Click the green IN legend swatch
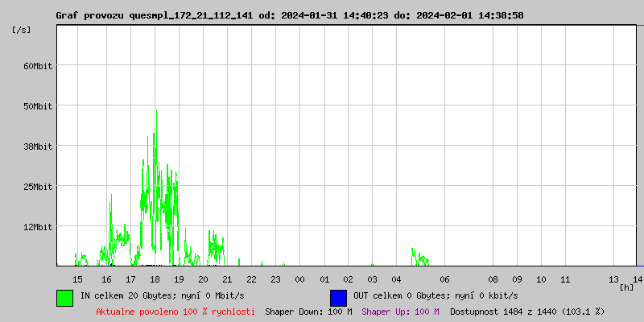Screen dimensions: 644x322 tap(64, 297)
